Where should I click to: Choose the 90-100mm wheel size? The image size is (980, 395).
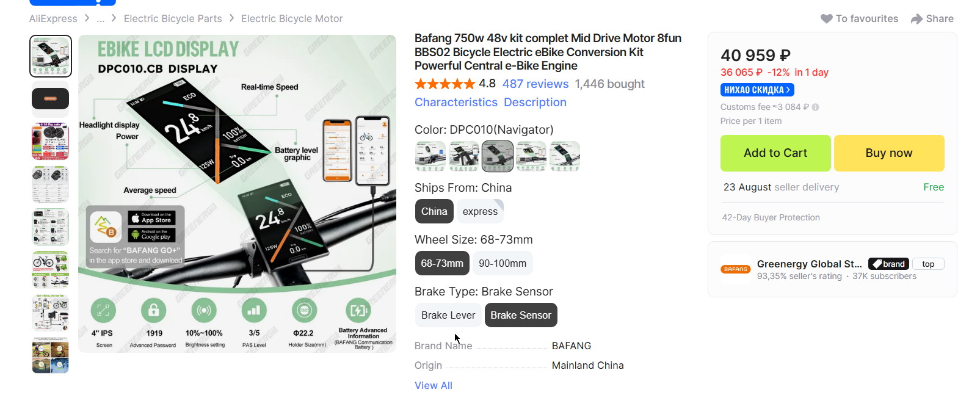click(x=503, y=264)
